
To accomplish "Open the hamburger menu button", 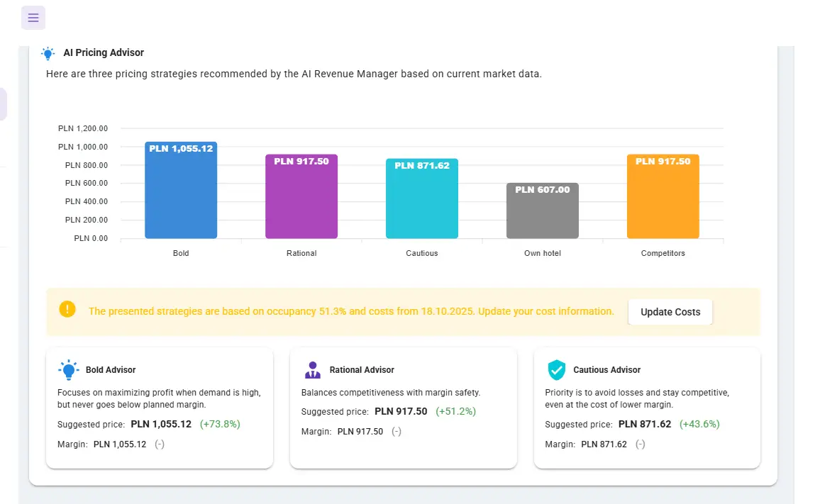I will coord(33,18).
